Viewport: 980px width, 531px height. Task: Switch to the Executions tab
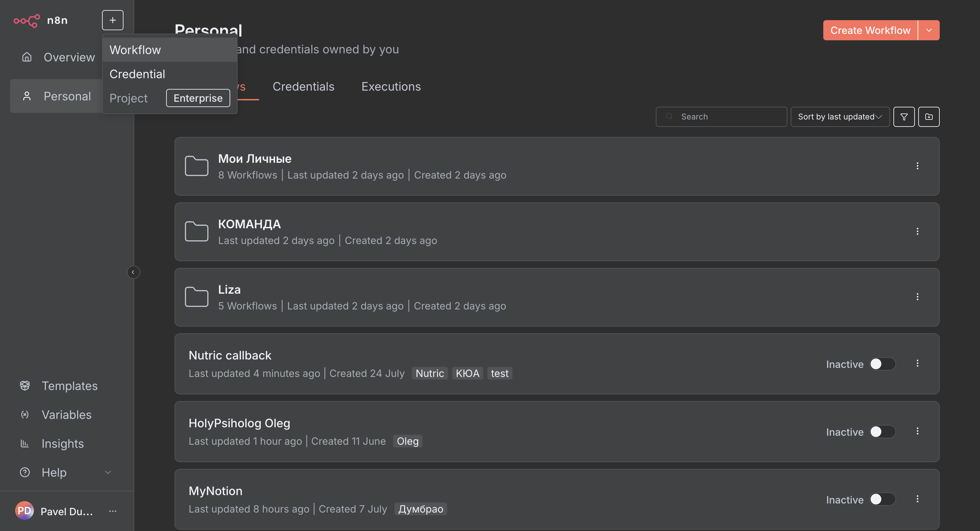(x=391, y=87)
